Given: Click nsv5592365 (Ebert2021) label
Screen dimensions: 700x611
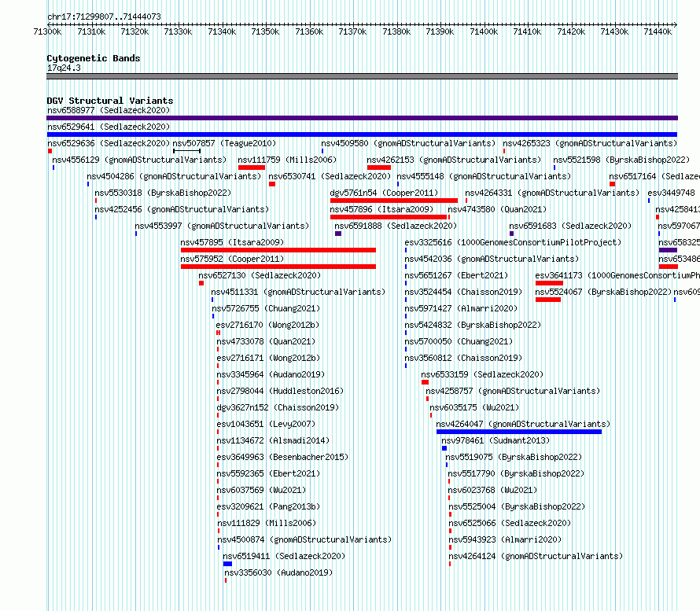Looking at the screenshot, I should click(x=268, y=473).
